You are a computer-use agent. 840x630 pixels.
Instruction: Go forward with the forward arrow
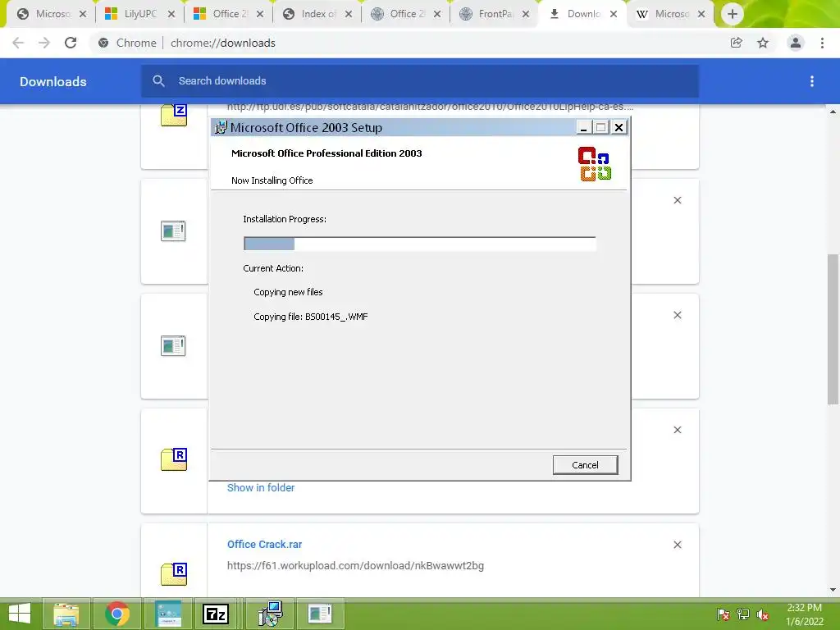[x=44, y=43]
